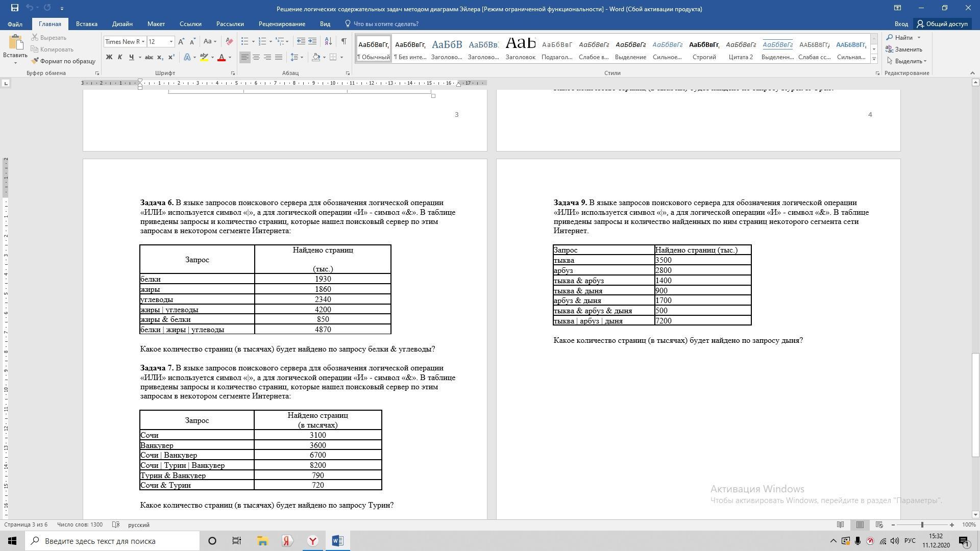Increase font size with grow icon
This screenshot has width=980, height=551.
pyautogui.click(x=181, y=41)
